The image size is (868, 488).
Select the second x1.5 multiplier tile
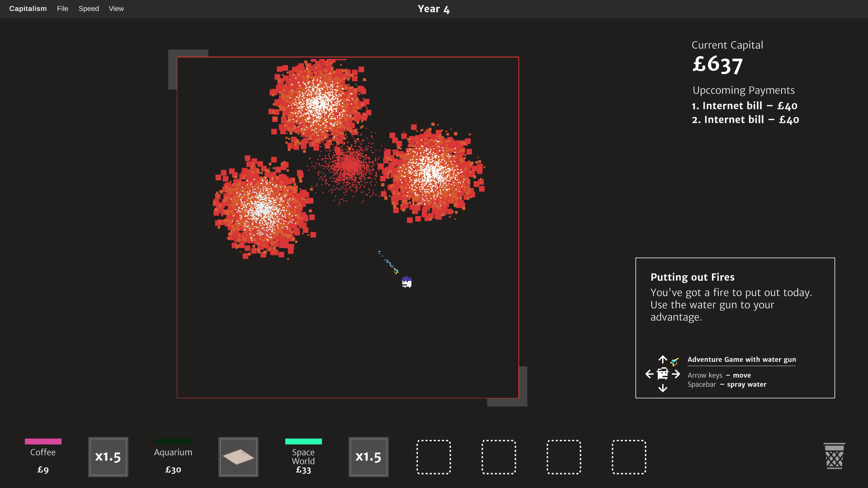(x=369, y=457)
